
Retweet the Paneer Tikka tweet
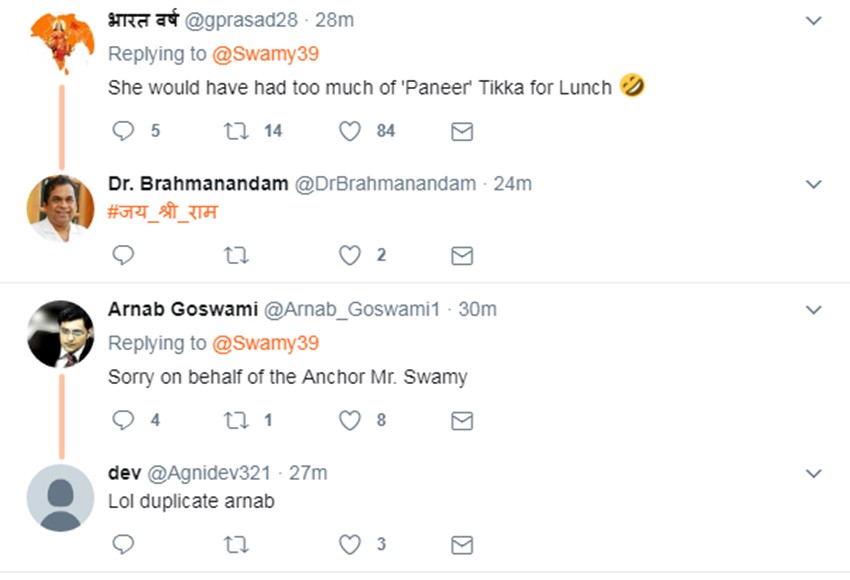pos(236,131)
